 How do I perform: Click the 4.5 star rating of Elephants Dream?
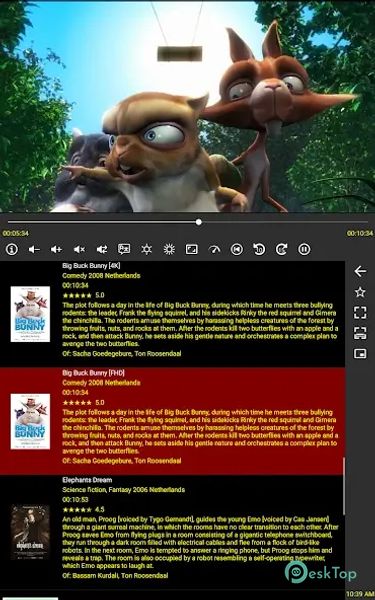(x=83, y=509)
